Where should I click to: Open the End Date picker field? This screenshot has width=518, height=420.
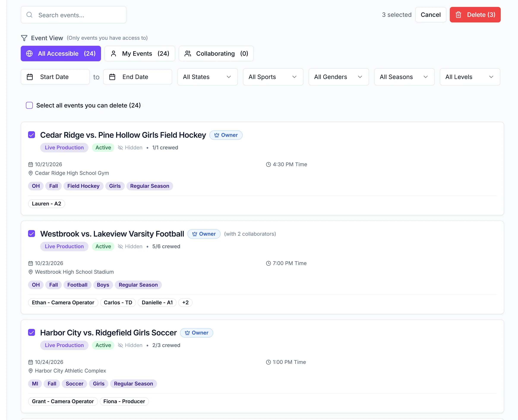point(138,77)
